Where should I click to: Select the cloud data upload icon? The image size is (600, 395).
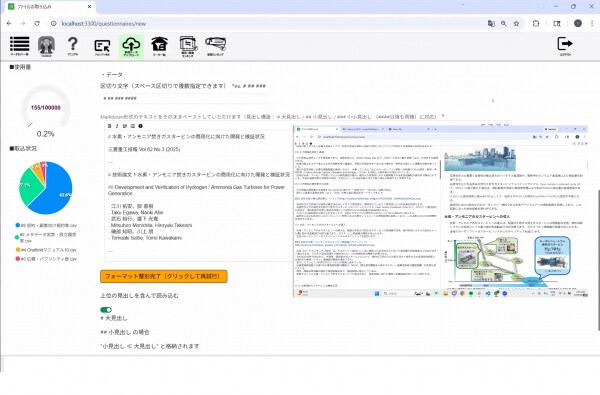(131, 46)
